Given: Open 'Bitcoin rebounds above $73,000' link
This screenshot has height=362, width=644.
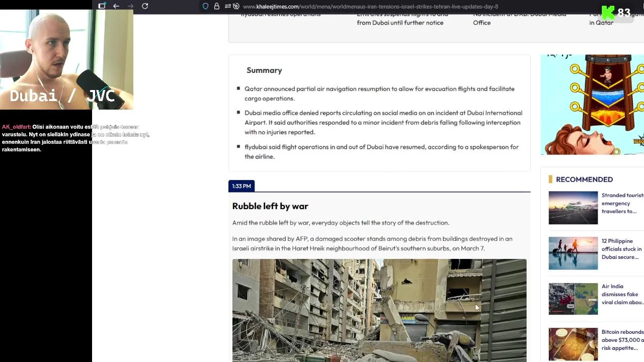Looking at the screenshot, I should 622,340.
